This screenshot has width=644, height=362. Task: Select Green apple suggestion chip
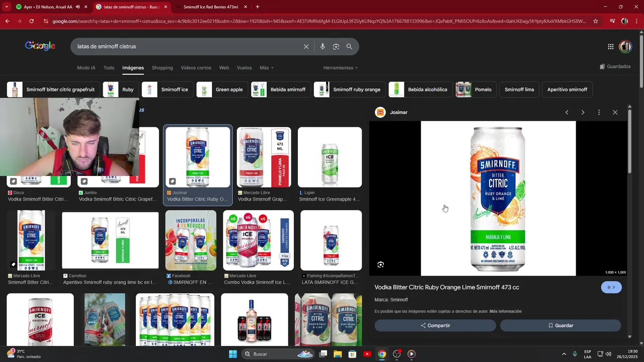tap(222, 89)
